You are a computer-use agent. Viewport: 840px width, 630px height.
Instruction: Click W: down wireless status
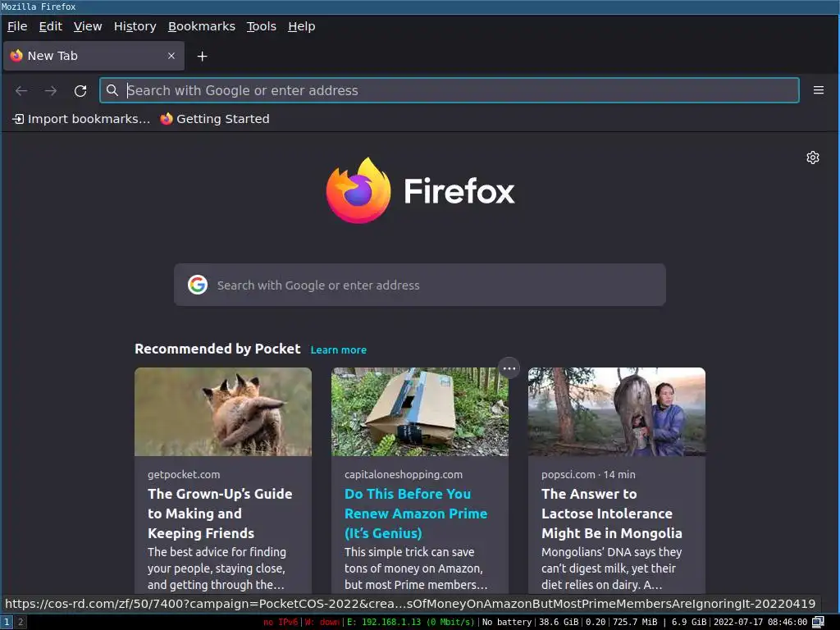coord(322,622)
